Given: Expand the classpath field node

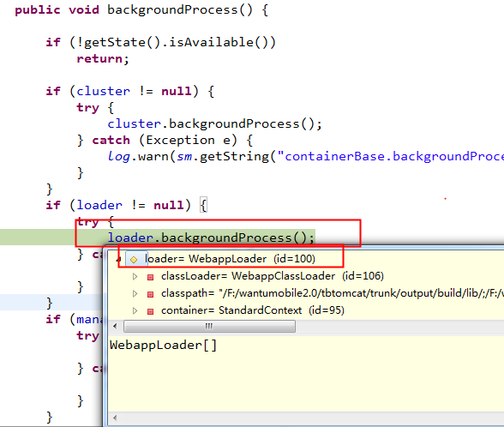Looking at the screenshot, I should pyautogui.click(x=135, y=293).
